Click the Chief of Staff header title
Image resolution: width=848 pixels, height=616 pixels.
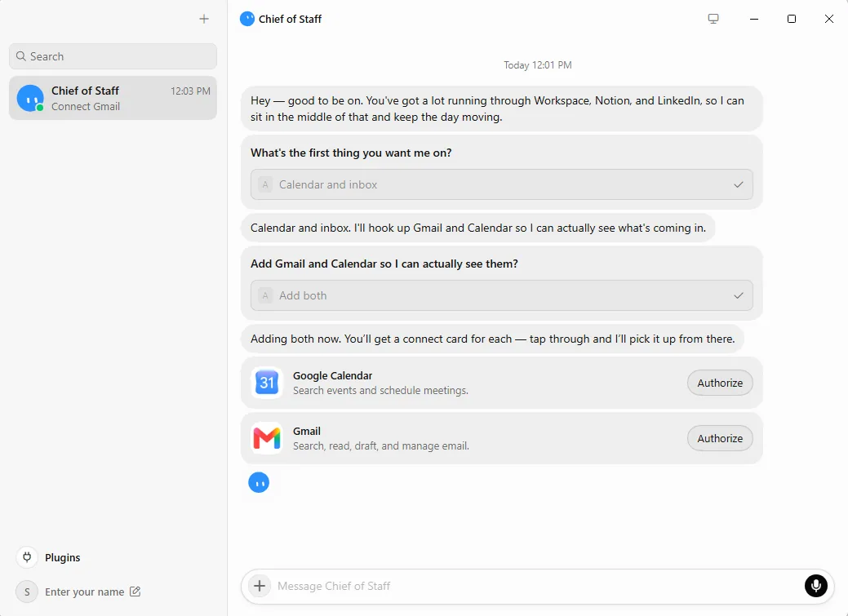290,19
